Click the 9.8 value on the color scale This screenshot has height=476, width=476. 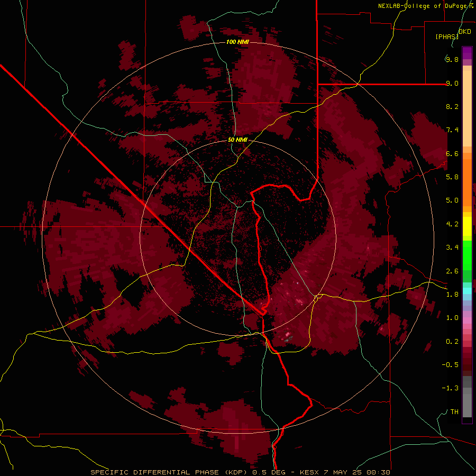(x=452, y=59)
